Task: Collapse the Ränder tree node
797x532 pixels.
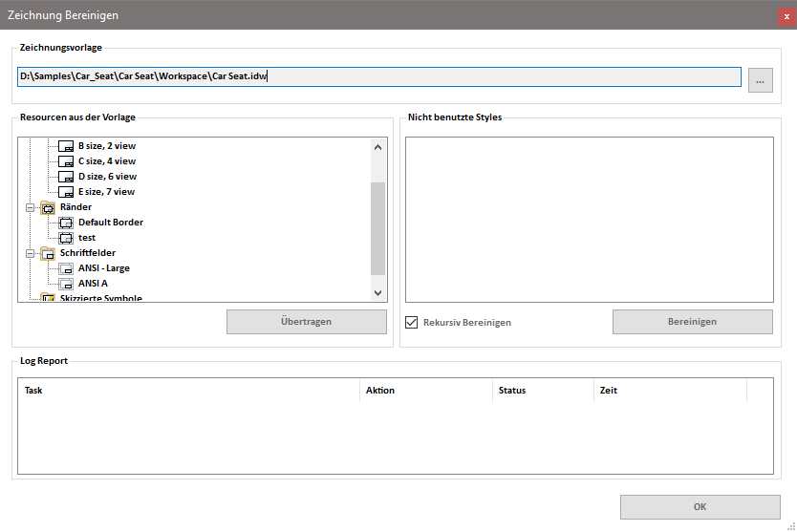Action: (31, 207)
